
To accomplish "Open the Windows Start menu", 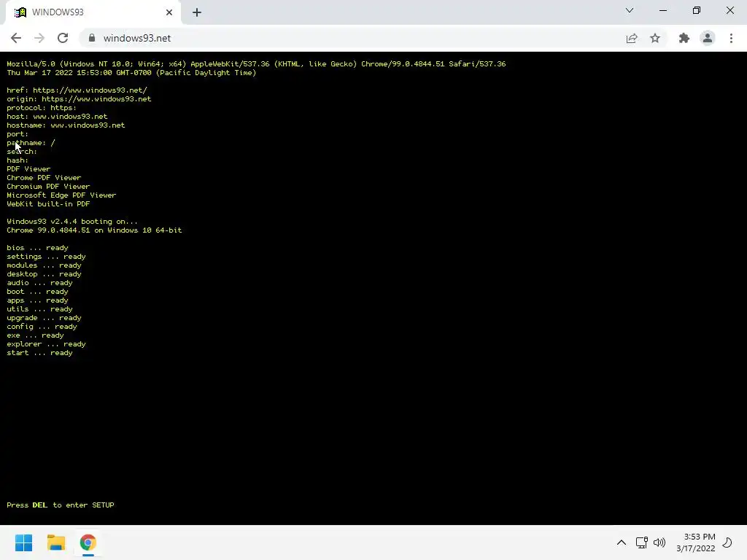I will pos(24,542).
